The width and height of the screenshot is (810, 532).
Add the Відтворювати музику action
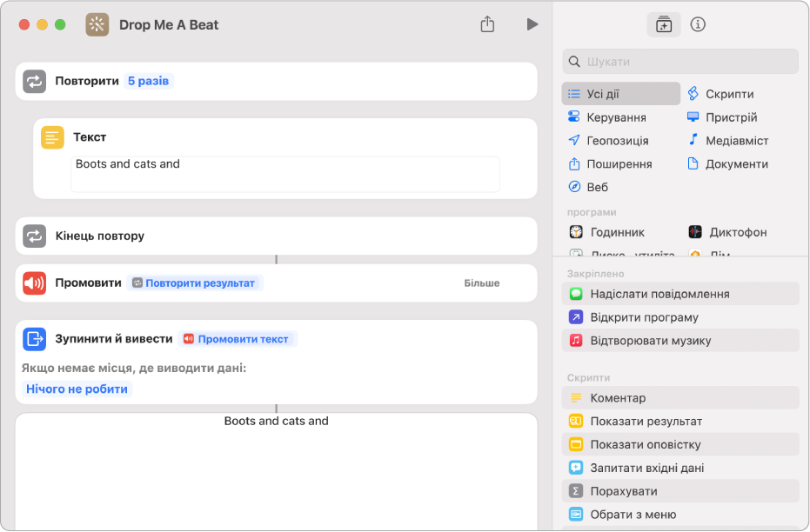(x=680, y=340)
